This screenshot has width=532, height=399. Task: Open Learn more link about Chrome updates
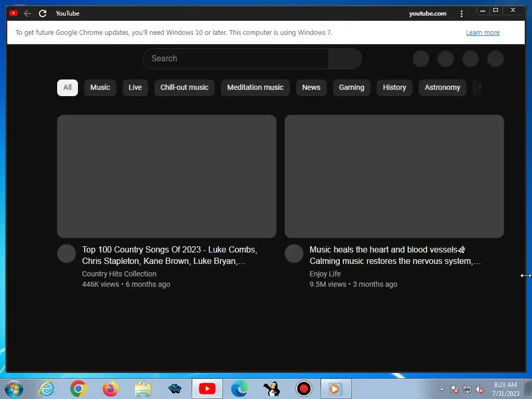[483, 33]
